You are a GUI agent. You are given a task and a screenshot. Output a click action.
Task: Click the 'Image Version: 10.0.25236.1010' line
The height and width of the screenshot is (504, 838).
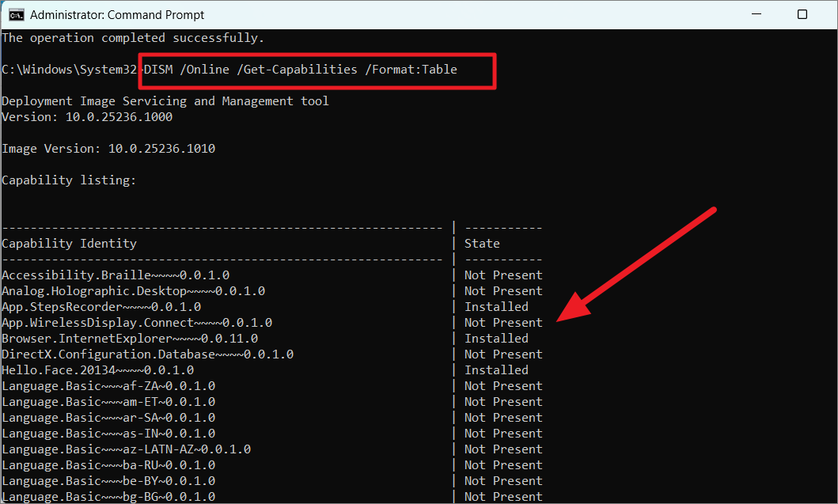(108, 149)
